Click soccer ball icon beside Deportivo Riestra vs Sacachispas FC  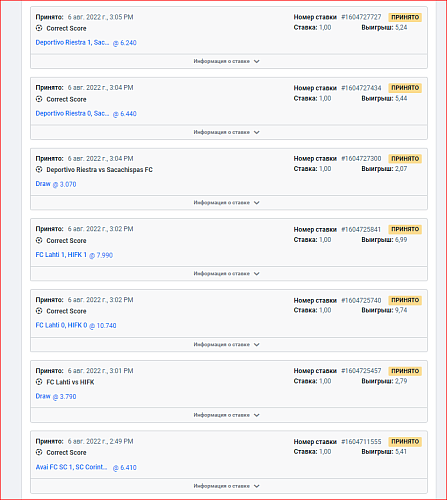(x=39, y=170)
